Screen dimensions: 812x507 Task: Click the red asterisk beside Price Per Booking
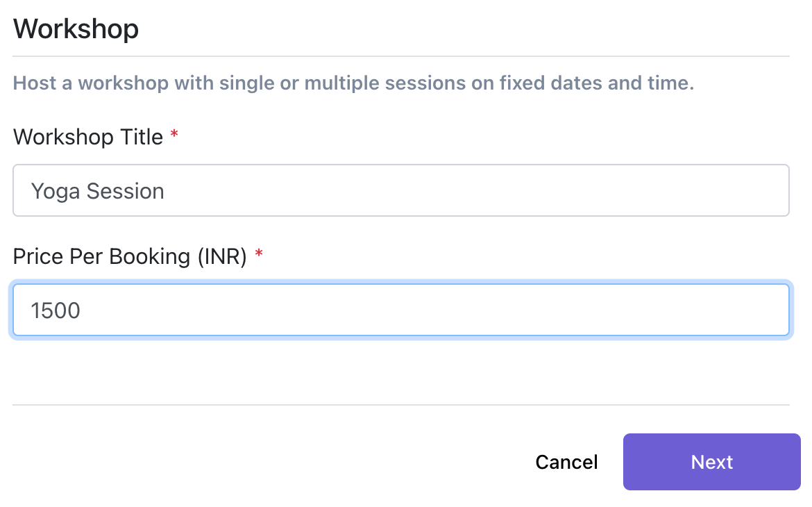[x=259, y=253]
